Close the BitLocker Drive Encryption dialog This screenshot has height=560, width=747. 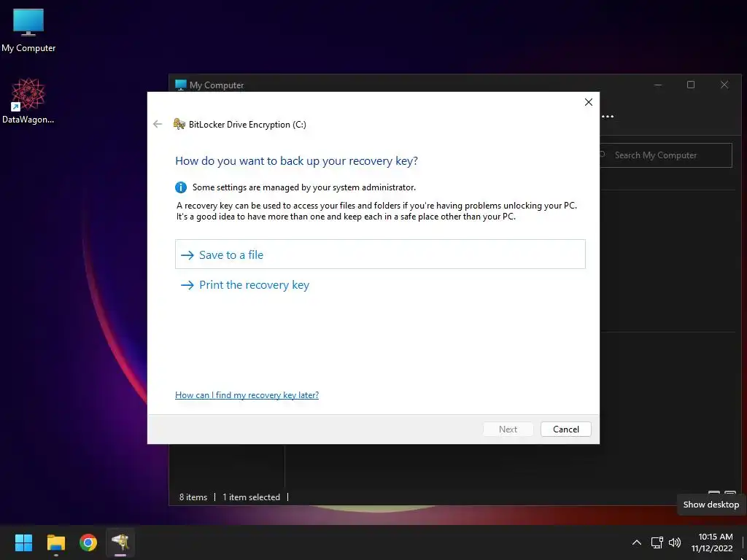coord(589,102)
